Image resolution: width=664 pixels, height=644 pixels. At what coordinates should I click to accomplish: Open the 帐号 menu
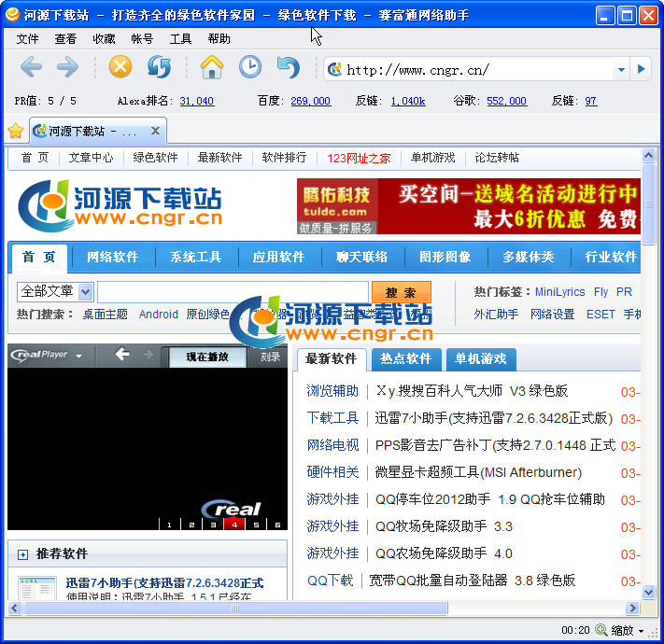142,39
